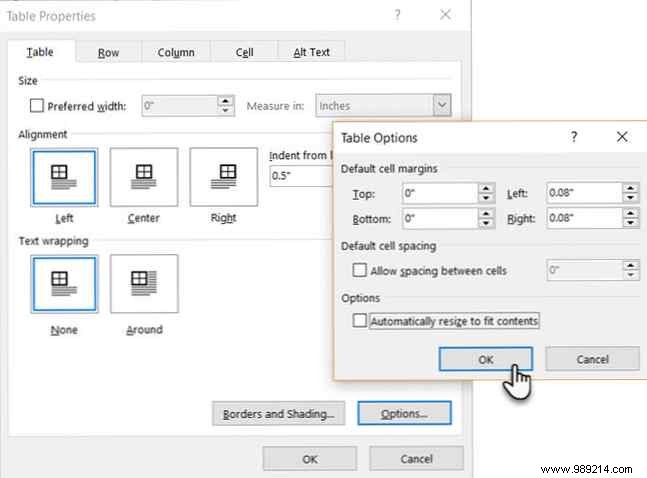647x478 pixels.
Task: Decrease Bottom cell margin value
Action: coord(486,223)
